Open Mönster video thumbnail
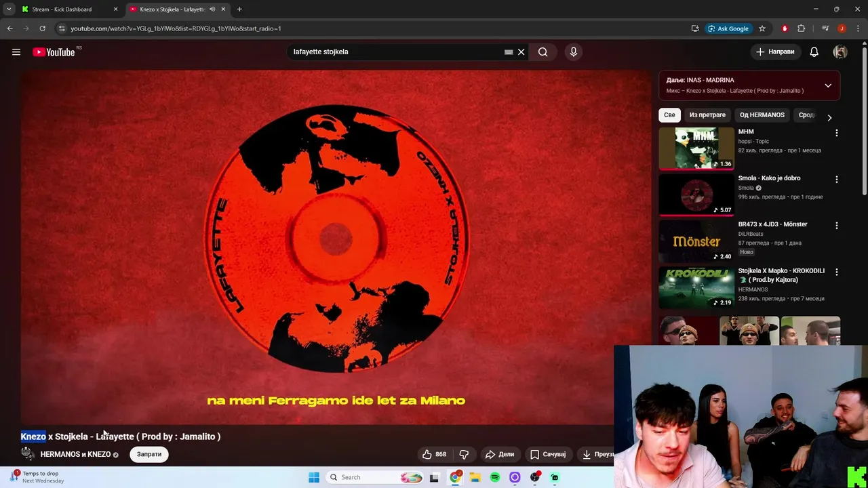This screenshot has height=488, width=868. click(x=696, y=241)
